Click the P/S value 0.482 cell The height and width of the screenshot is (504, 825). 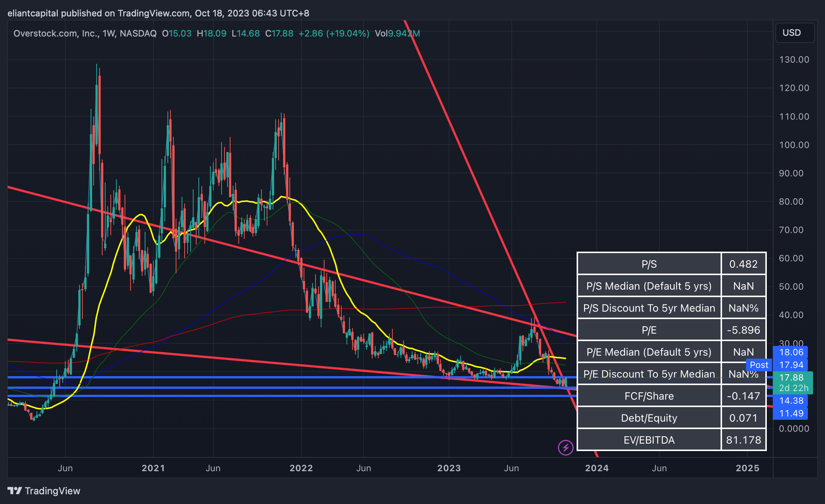tap(743, 264)
